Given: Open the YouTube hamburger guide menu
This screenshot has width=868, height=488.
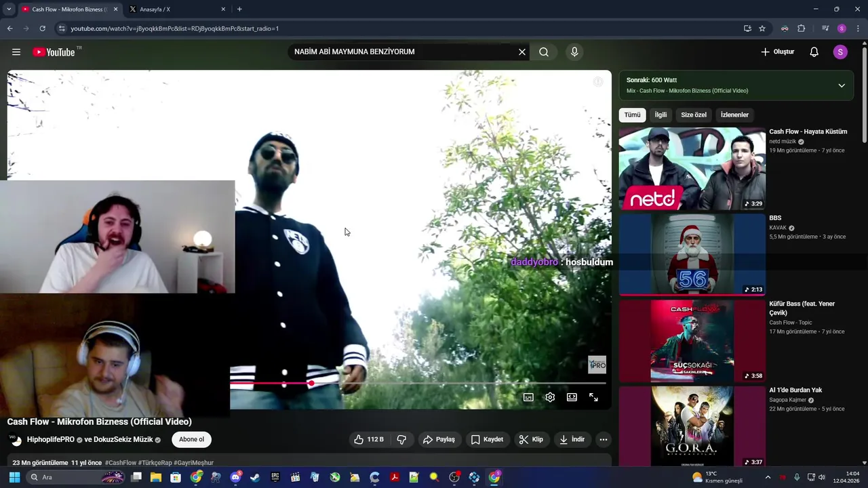Looking at the screenshot, I should 16,52.
